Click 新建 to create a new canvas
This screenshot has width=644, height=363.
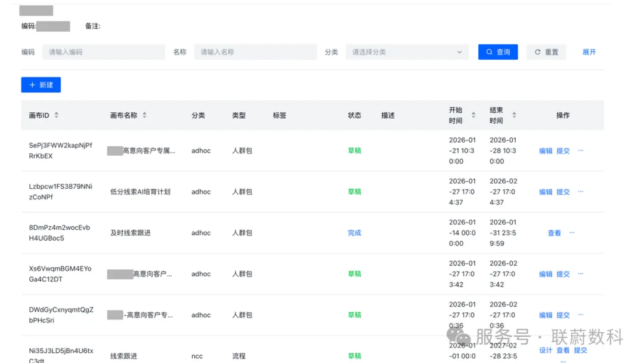pyautogui.click(x=41, y=84)
